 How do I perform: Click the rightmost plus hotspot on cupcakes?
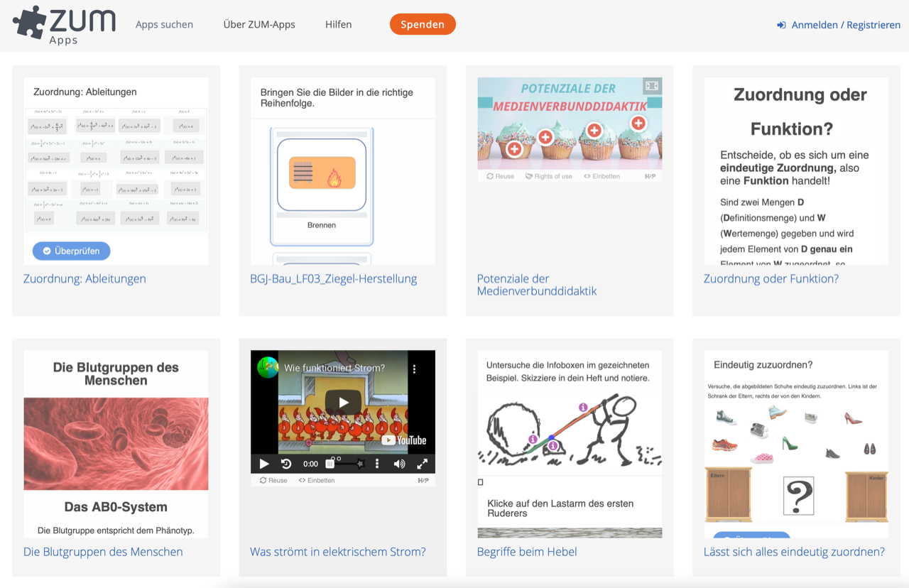pos(638,124)
